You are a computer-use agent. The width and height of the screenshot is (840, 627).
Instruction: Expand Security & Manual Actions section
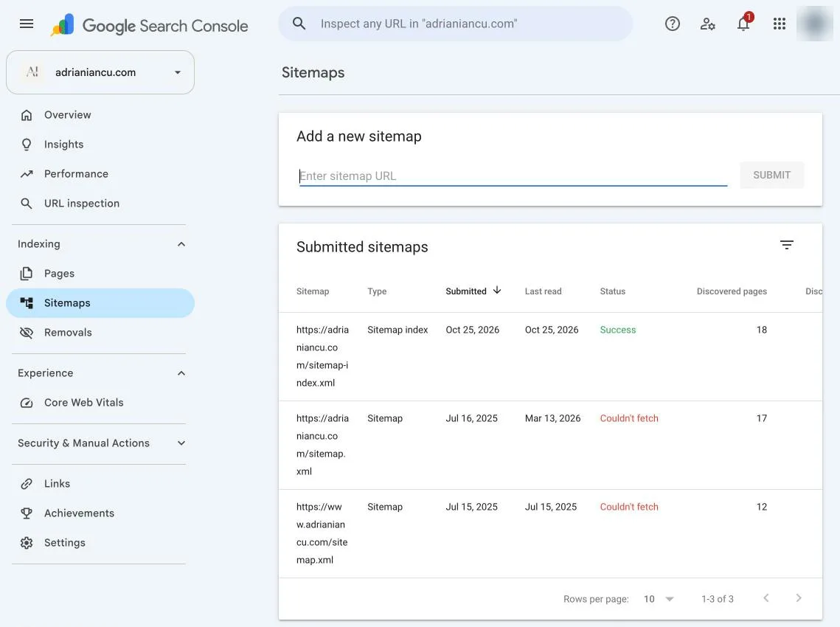[x=181, y=443]
